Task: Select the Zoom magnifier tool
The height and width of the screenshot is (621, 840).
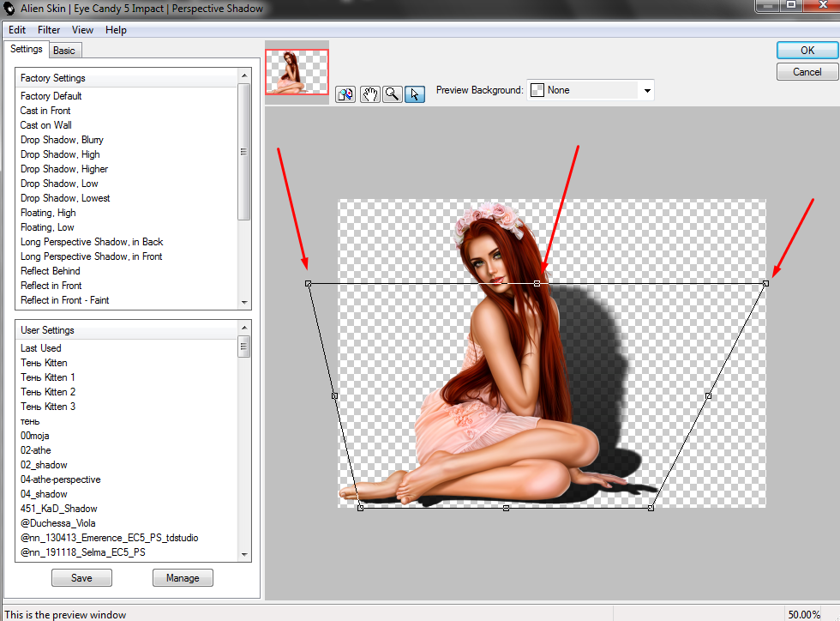Action: coord(392,94)
